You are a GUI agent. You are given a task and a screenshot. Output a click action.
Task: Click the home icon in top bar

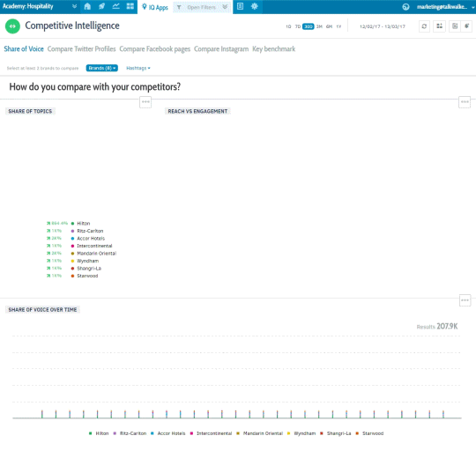point(87,6)
